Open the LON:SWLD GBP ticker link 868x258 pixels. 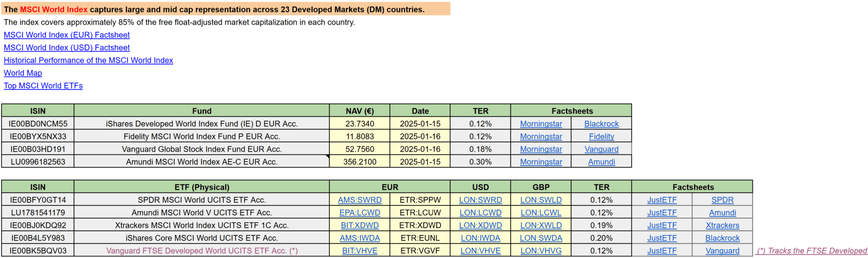(541, 200)
